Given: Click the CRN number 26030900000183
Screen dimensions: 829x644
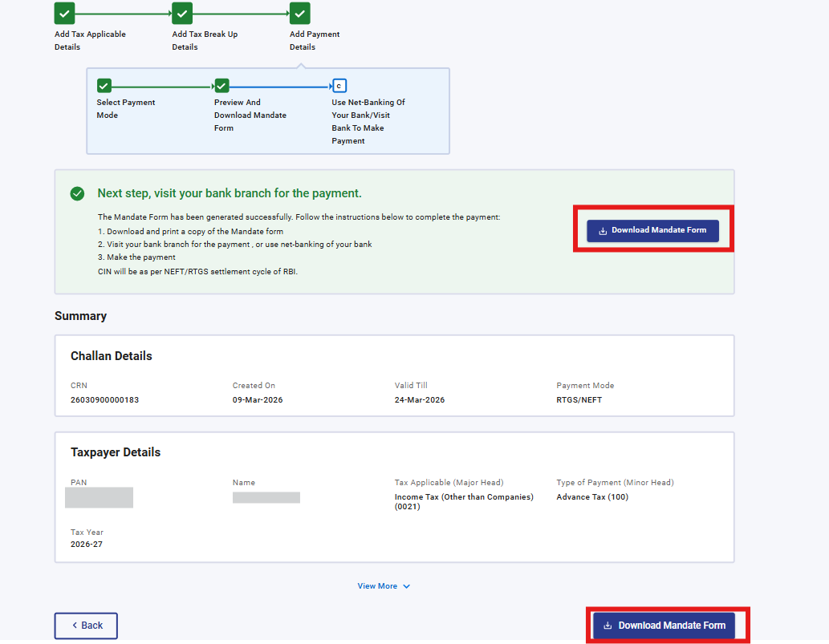Looking at the screenshot, I should click(104, 400).
